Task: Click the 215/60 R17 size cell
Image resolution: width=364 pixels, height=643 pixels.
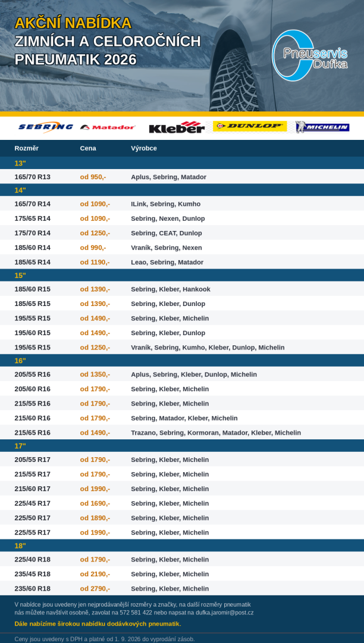Action: point(32,489)
